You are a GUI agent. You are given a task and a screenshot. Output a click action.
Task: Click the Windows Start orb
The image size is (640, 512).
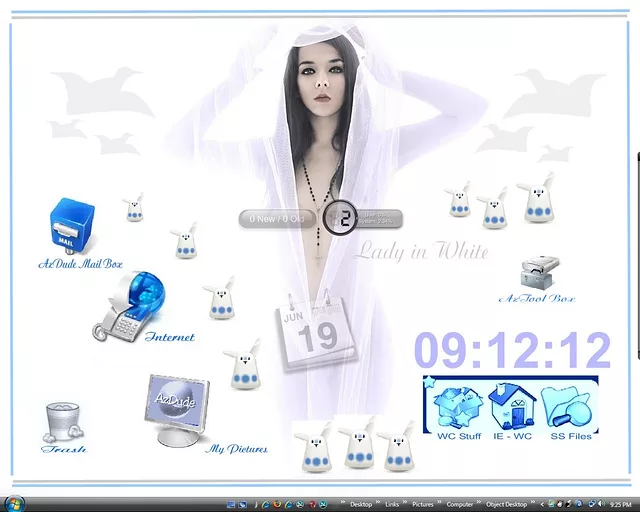coord(13,503)
